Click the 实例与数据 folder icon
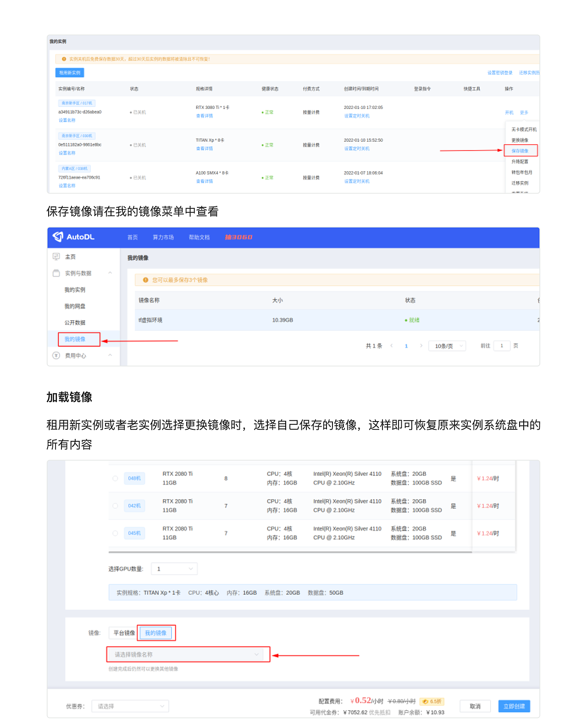587x728 pixels. click(x=56, y=273)
